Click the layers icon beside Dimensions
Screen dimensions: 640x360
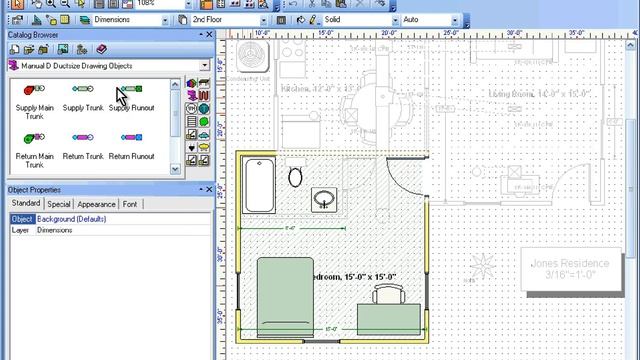tap(85, 20)
